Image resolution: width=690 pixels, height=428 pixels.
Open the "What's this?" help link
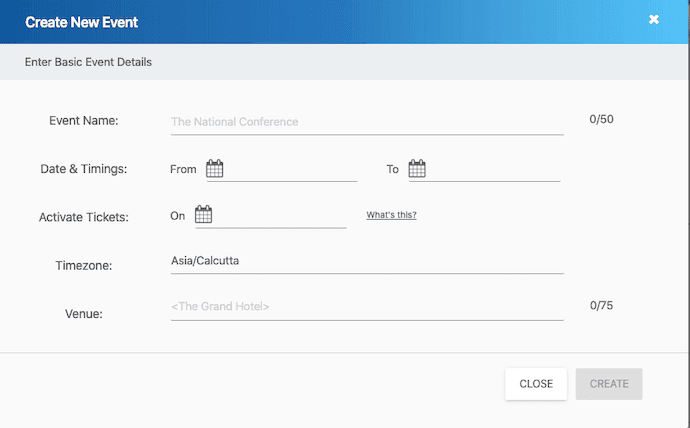pyautogui.click(x=391, y=215)
